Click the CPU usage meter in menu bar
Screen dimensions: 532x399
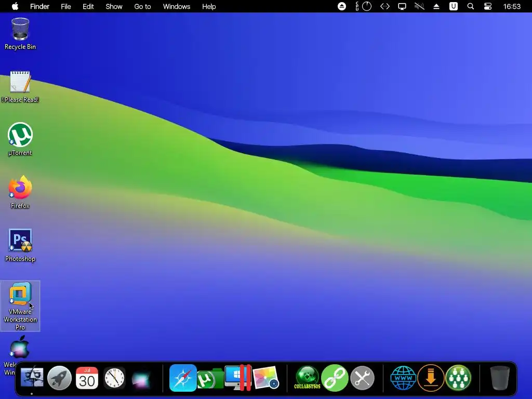coord(363,6)
